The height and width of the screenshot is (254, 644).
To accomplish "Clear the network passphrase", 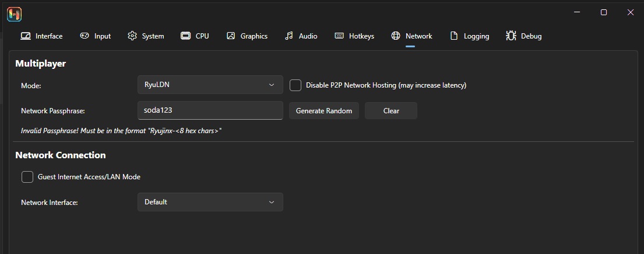I will pos(391,111).
